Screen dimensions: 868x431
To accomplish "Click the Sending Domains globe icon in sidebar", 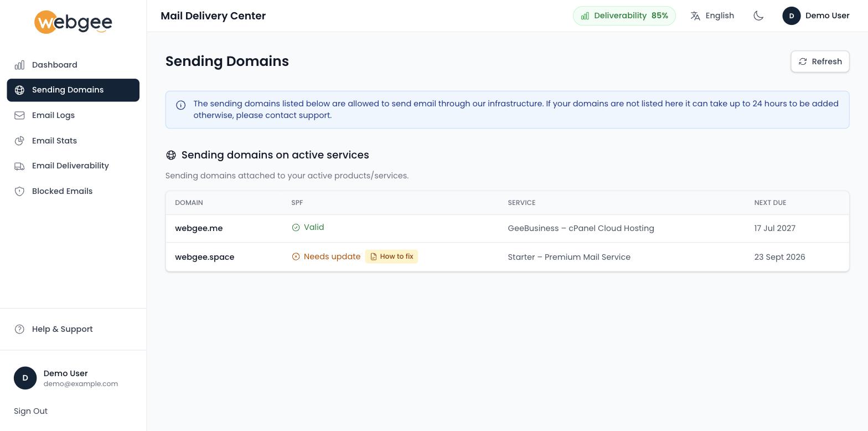I will pos(19,90).
